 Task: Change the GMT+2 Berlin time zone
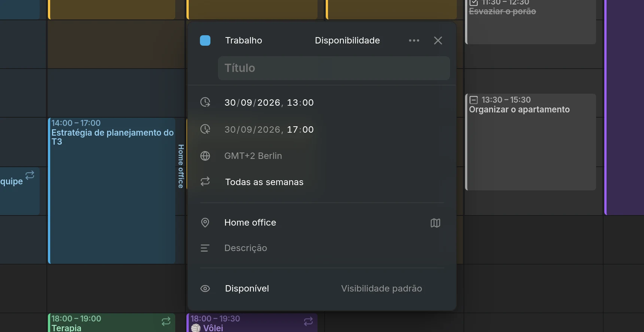(253, 156)
